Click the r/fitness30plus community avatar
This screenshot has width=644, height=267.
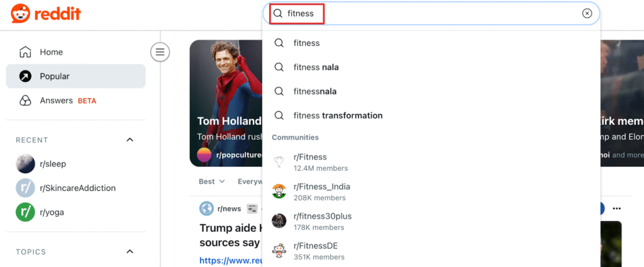click(279, 221)
